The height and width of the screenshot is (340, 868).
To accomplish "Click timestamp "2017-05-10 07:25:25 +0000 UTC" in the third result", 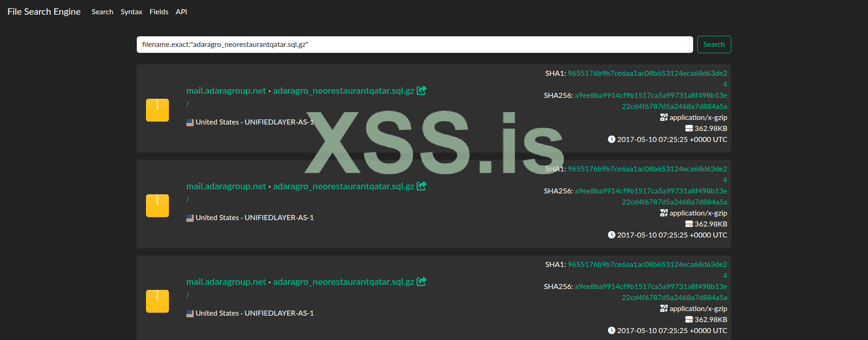I will pos(672,331).
